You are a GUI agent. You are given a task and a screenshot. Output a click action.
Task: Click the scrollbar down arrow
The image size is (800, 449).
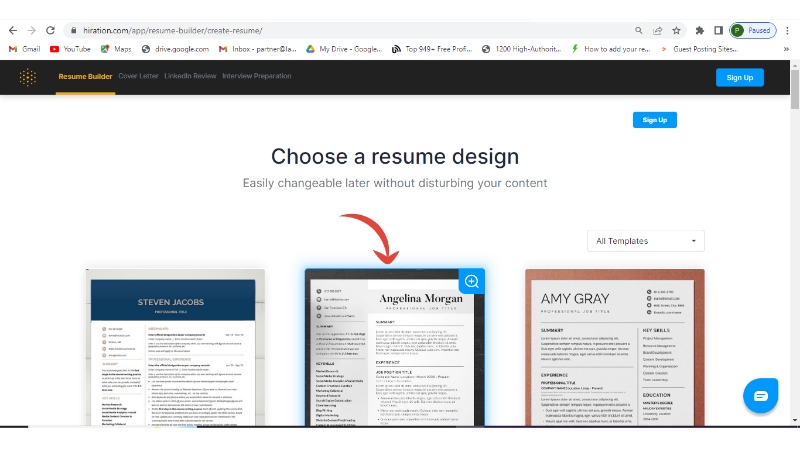pos(795,421)
